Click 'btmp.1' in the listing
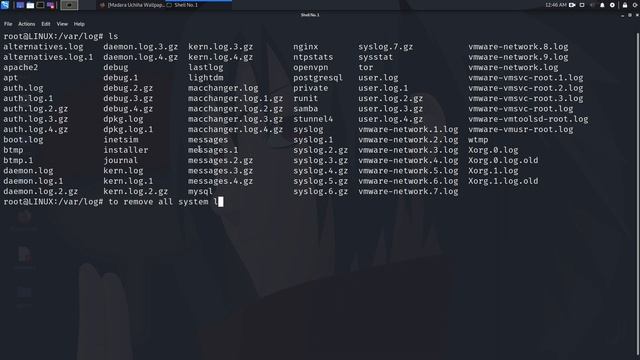The width and height of the screenshot is (640, 360). coord(18,160)
